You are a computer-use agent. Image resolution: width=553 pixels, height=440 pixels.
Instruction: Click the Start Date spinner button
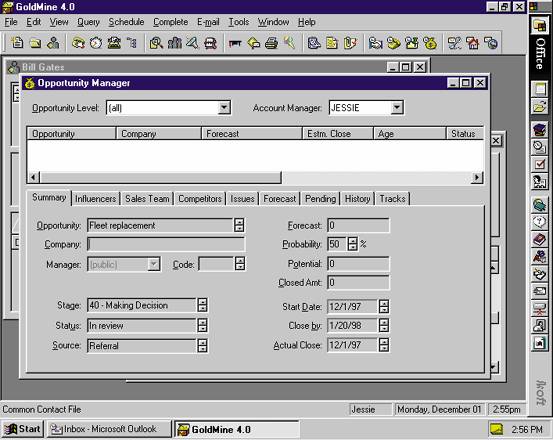(x=384, y=306)
